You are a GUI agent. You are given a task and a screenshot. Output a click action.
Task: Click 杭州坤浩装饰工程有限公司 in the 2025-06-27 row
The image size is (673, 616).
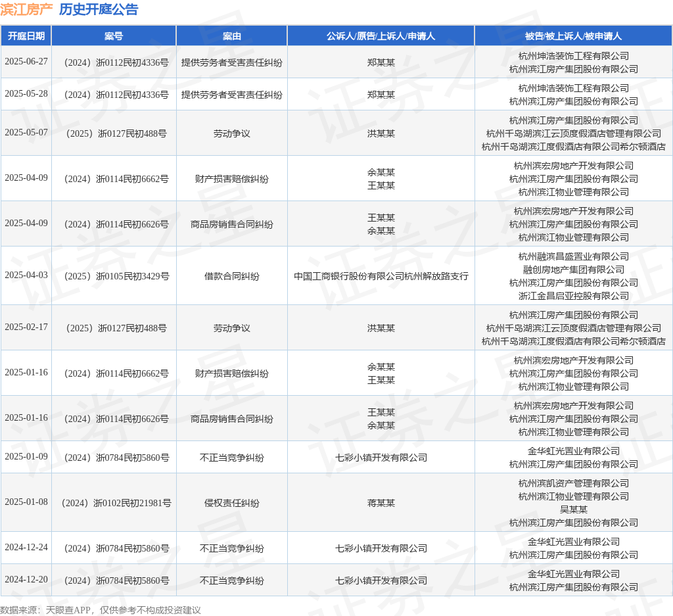click(573, 56)
